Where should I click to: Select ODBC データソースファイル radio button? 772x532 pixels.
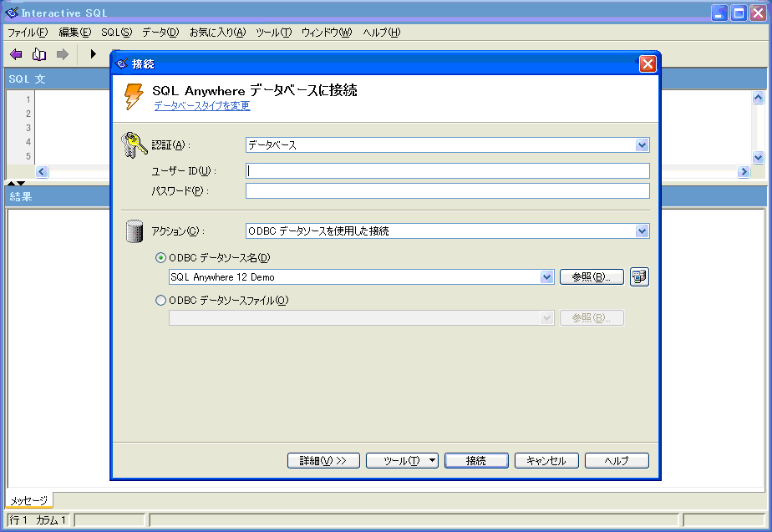tap(161, 301)
